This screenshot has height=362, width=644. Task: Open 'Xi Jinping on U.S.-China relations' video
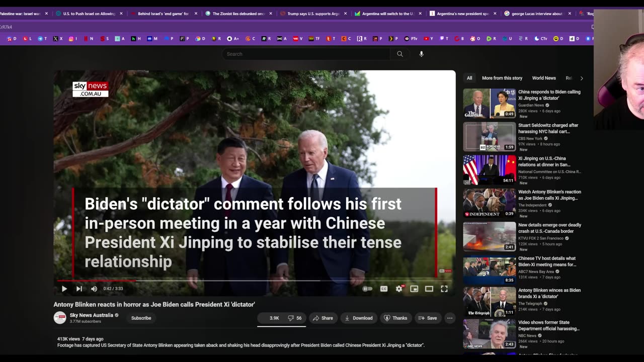click(x=544, y=161)
